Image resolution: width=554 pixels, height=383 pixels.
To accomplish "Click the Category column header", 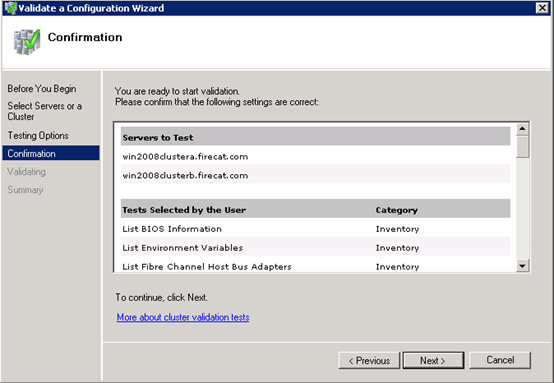I will click(396, 210).
